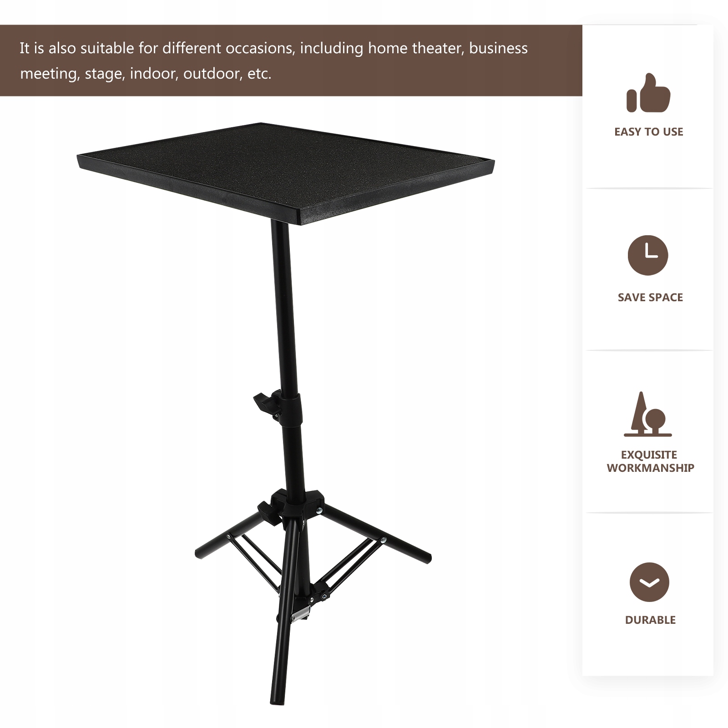Click the thumbs-up Easy To Use icon
This screenshot has height=728, width=728.
pos(648,93)
